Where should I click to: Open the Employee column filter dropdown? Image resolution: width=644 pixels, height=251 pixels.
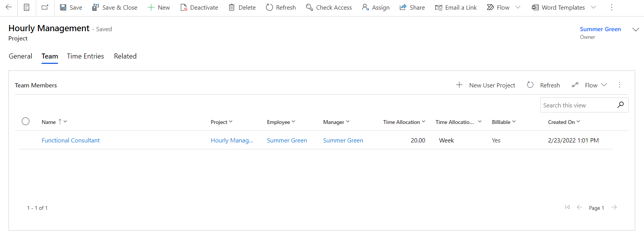293,122
